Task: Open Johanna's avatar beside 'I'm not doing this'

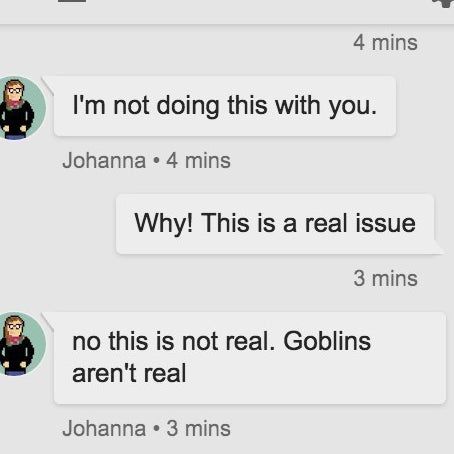Action: (21, 108)
